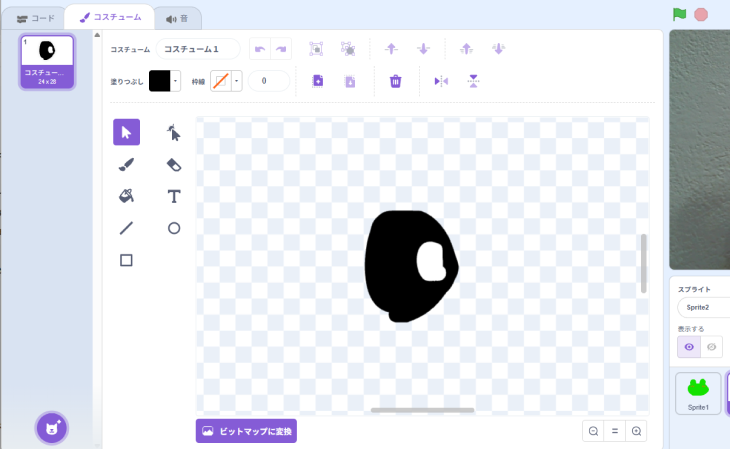The image size is (730, 450).
Task: Click the red stop button
Action: tap(701, 14)
